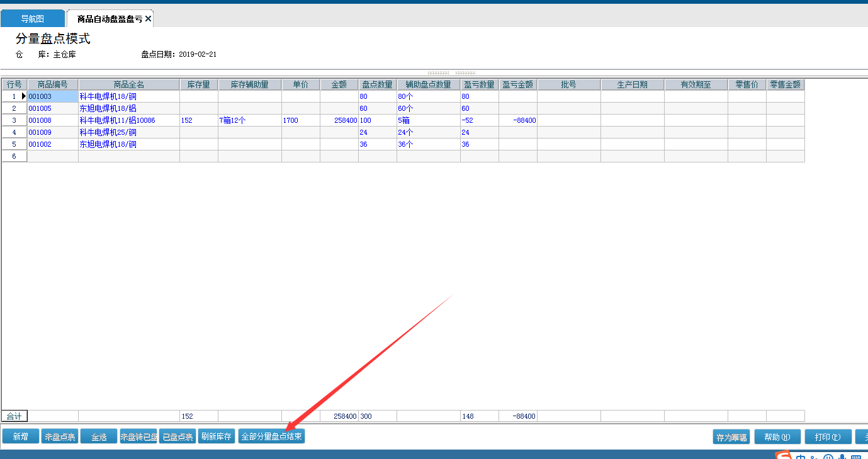Open the 未盘点表 list
The width and height of the screenshot is (868, 459).
tap(60, 436)
